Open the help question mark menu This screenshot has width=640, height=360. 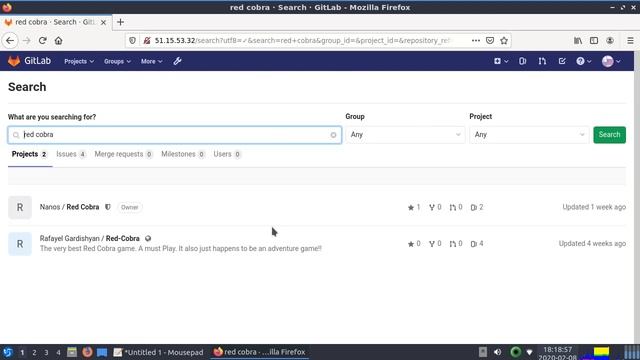pos(583,61)
